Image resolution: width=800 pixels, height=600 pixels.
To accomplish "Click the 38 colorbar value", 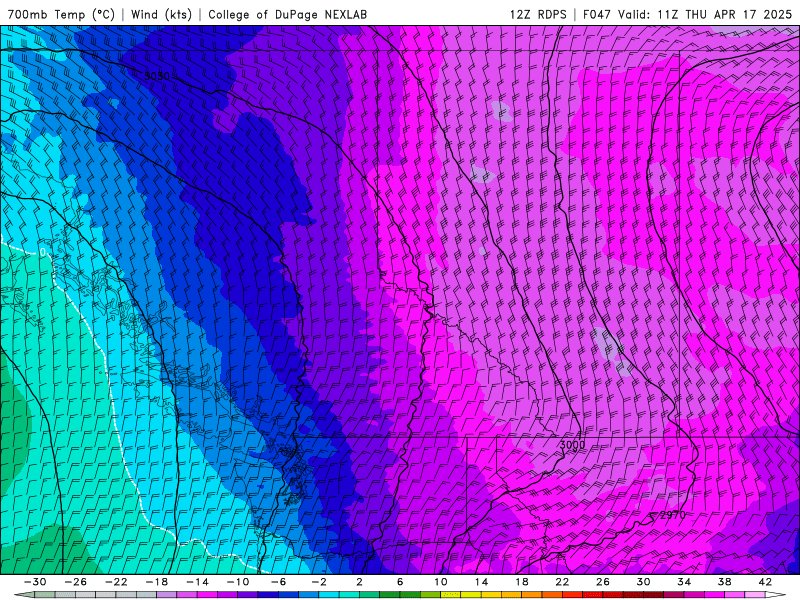I will coord(724,582).
